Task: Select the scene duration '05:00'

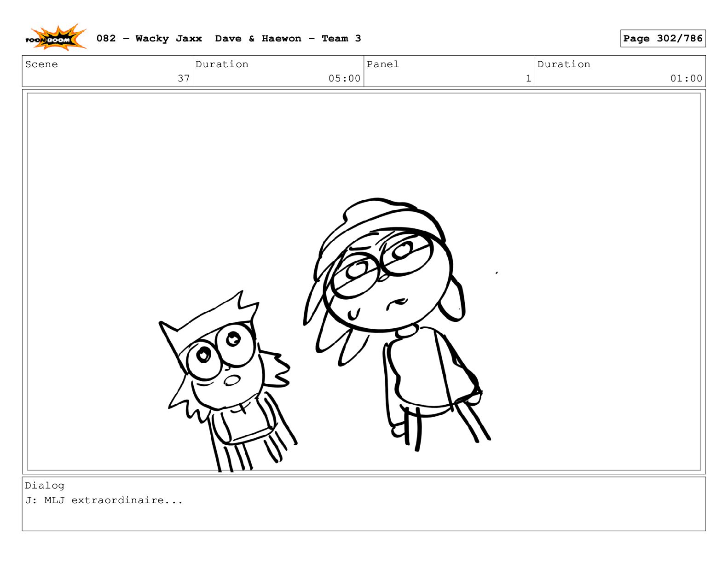Action: click(344, 78)
